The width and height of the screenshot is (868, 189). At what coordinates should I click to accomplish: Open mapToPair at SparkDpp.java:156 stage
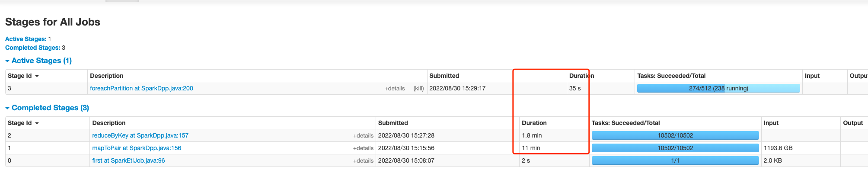(137, 148)
